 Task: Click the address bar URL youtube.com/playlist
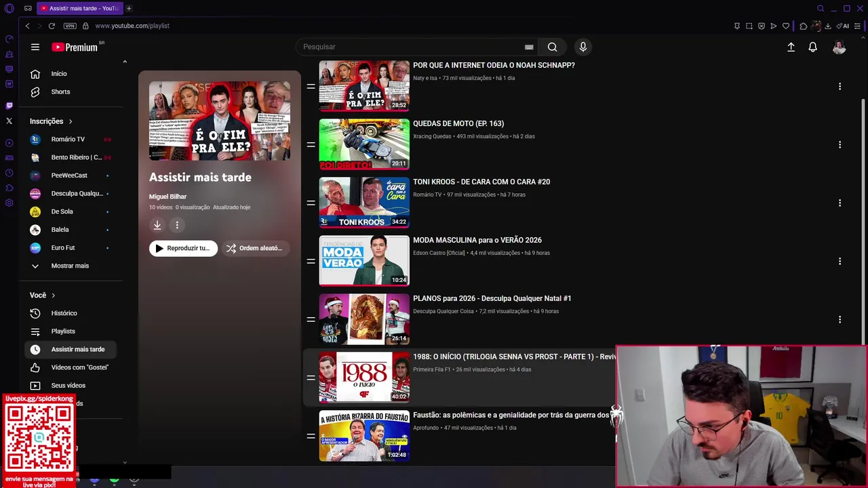click(x=132, y=26)
